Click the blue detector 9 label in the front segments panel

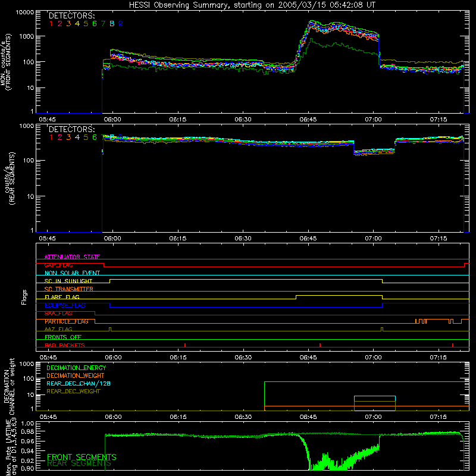coord(121,24)
